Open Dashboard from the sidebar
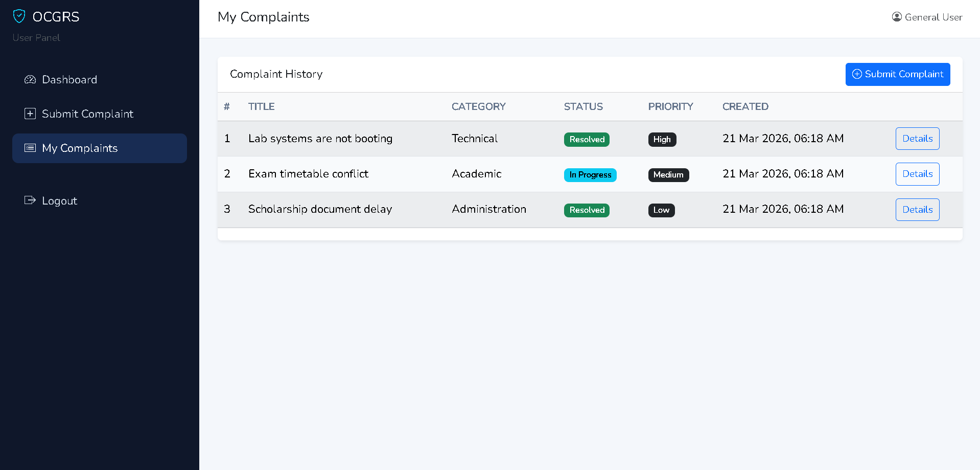 coord(100,80)
